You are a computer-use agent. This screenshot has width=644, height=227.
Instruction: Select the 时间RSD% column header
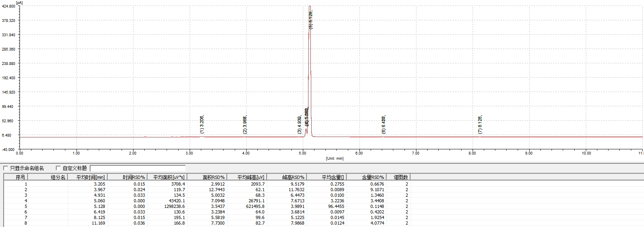coord(128,177)
